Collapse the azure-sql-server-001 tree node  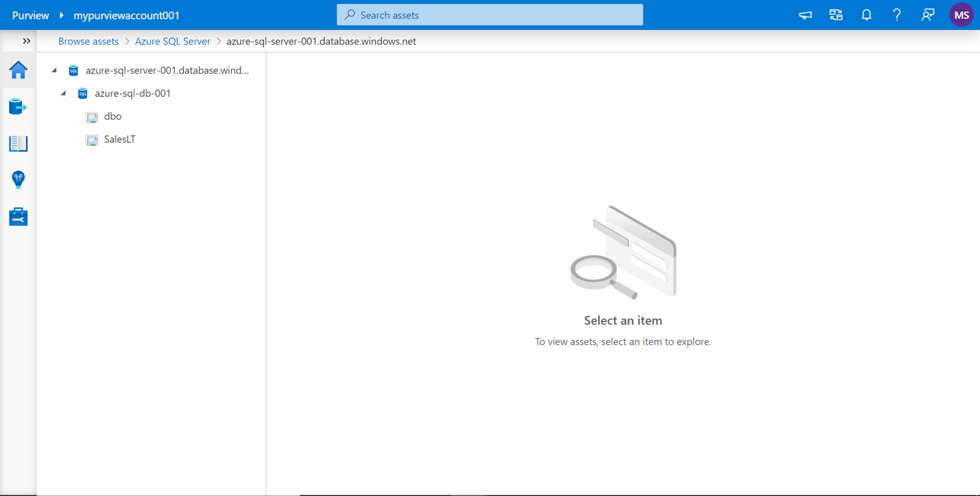coord(54,71)
